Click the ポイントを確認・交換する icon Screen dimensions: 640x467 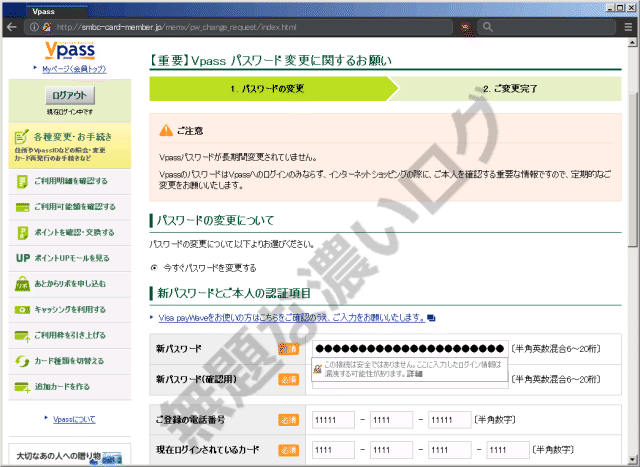[22, 233]
